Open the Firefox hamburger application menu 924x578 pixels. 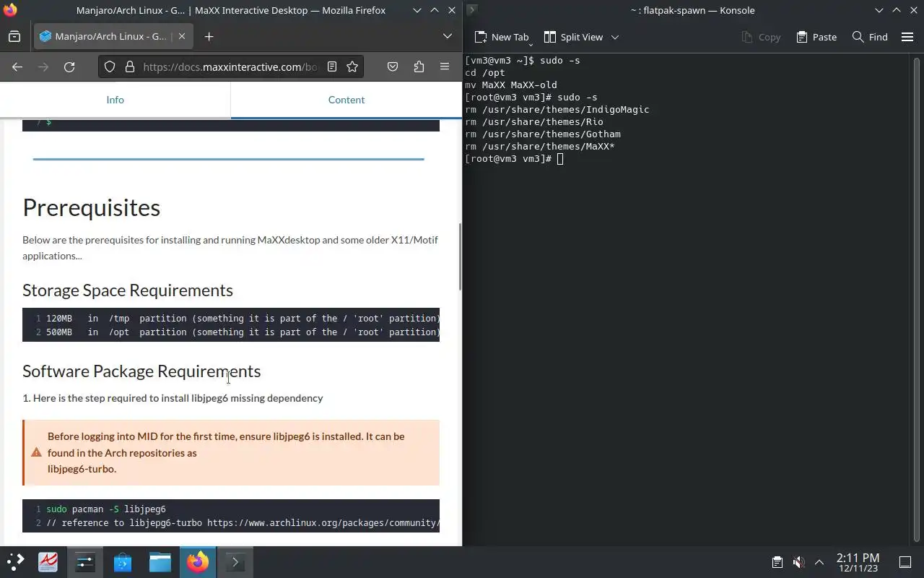click(445, 66)
